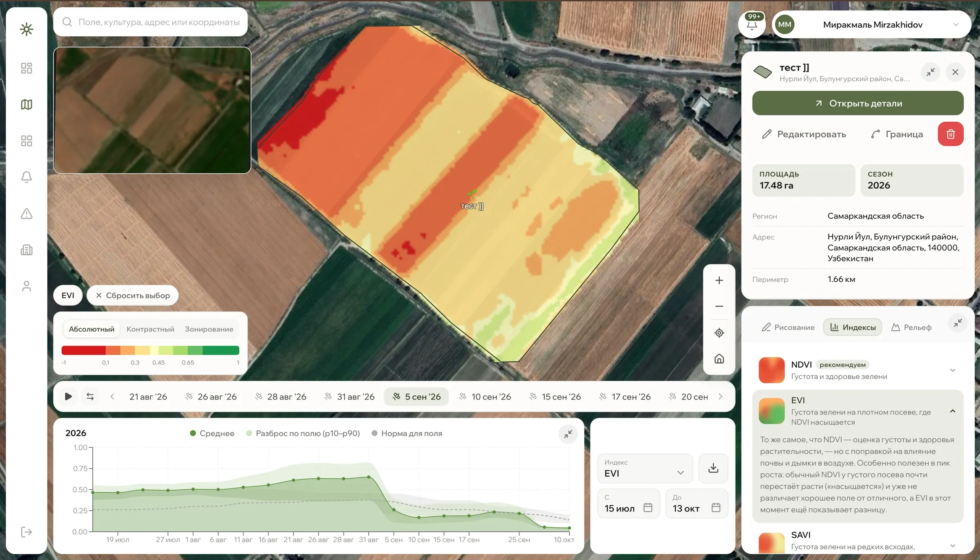980x560 pixels.
Task: Locate my position on map
Action: click(719, 333)
